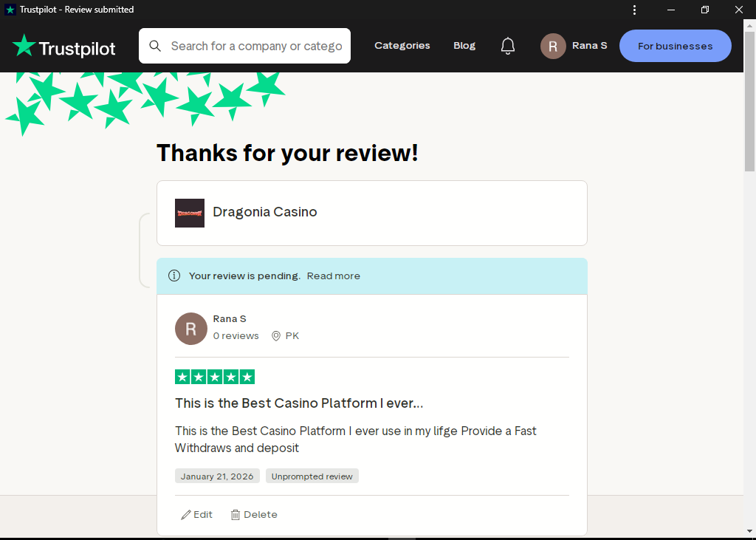Click the vertical scrollbar thumb

click(750, 101)
